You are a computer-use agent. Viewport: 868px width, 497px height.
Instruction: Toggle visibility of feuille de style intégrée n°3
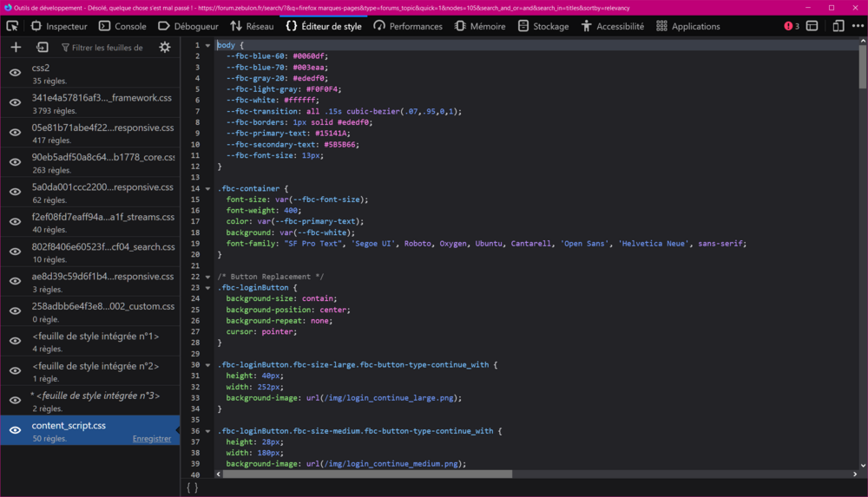(15, 400)
